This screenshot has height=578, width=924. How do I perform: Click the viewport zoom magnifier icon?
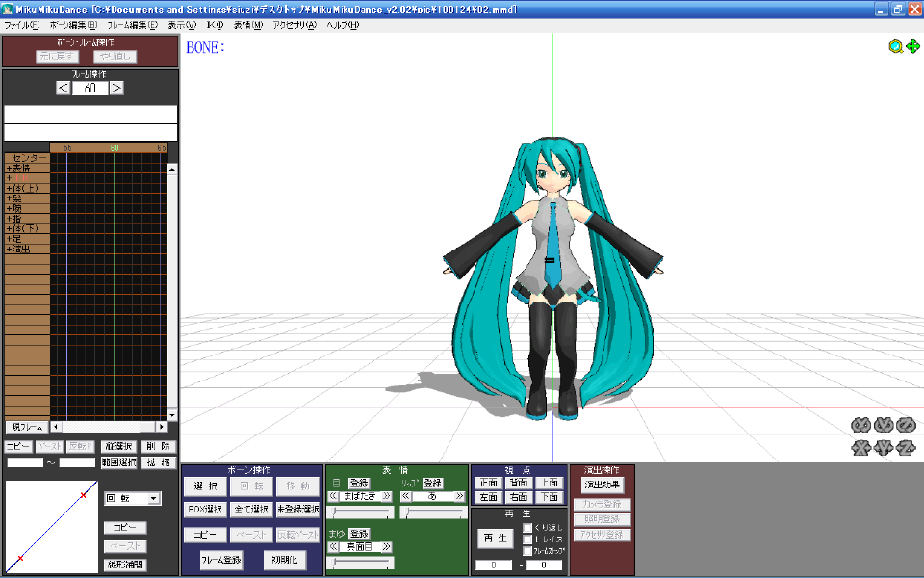pos(896,46)
